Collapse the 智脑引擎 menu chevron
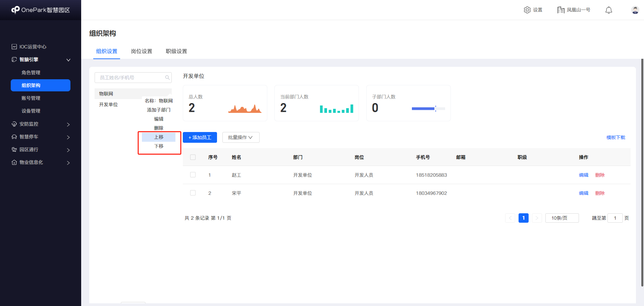The width and height of the screenshot is (644, 306). click(68, 60)
